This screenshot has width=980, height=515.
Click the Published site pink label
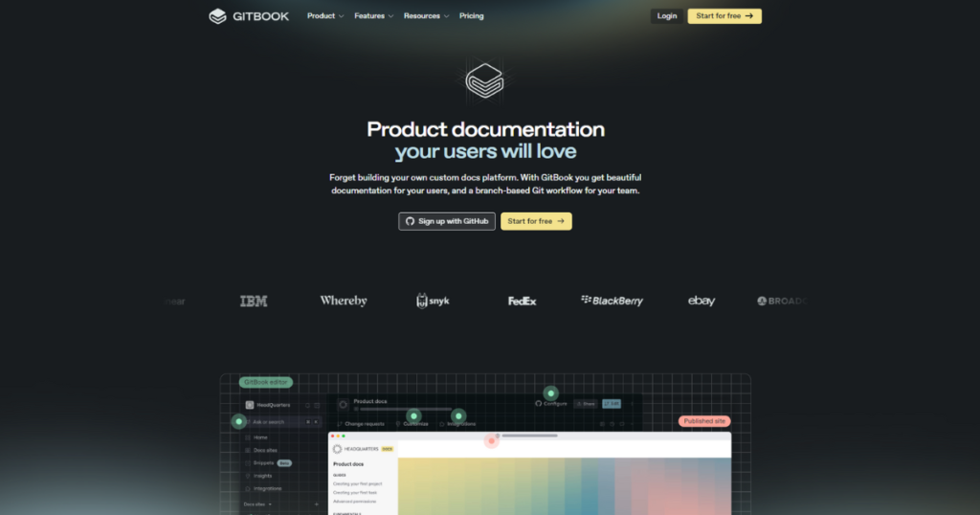(x=704, y=421)
